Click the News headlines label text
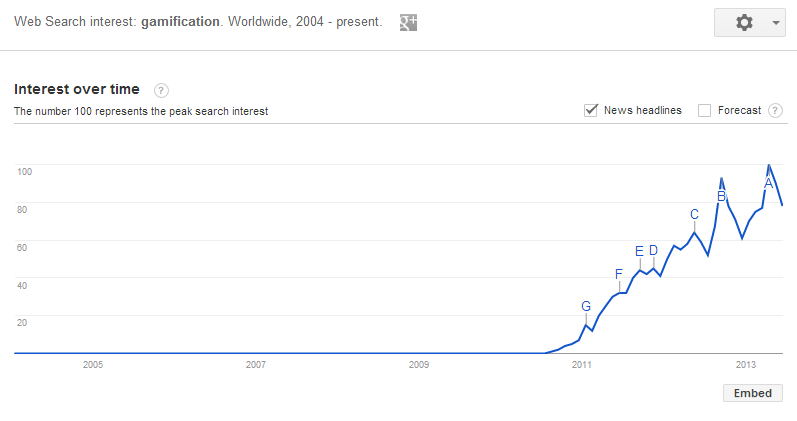The width and height of the screenshot is (797, 421). point(642,110)
